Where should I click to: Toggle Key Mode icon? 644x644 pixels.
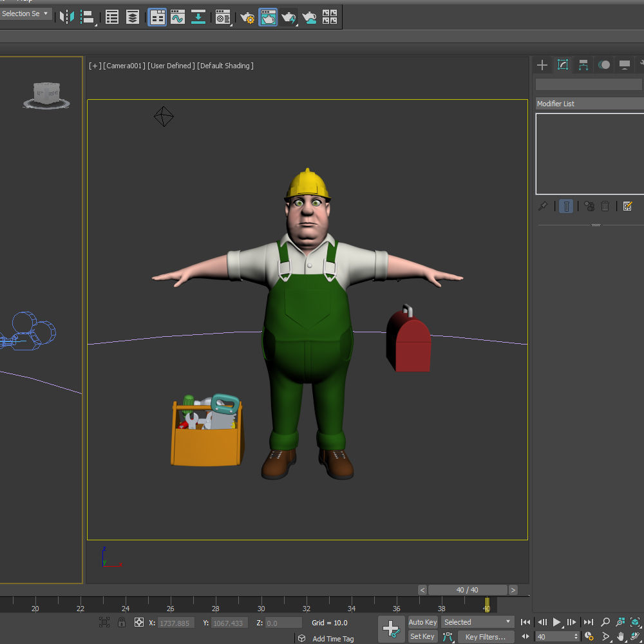coord(526,637)
